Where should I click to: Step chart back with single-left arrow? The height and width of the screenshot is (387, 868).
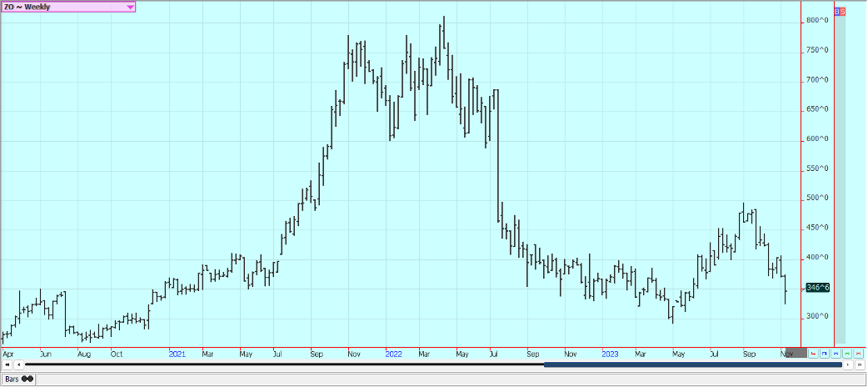point(18,364)
